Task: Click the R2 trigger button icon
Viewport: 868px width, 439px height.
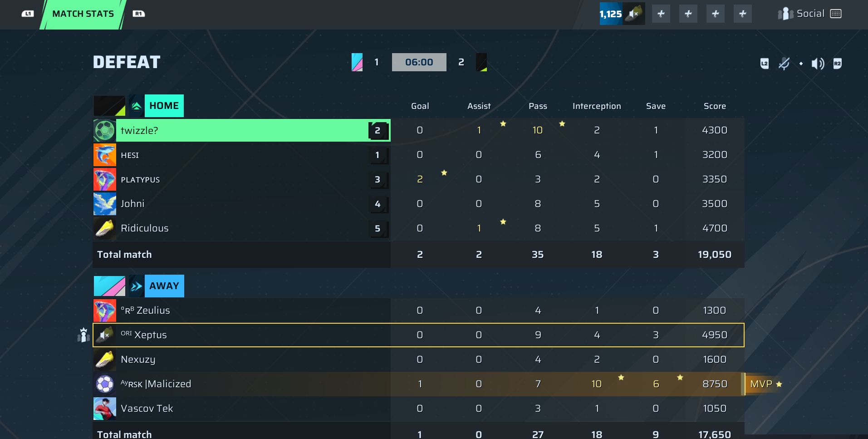Action: click(x=838, y=64)
